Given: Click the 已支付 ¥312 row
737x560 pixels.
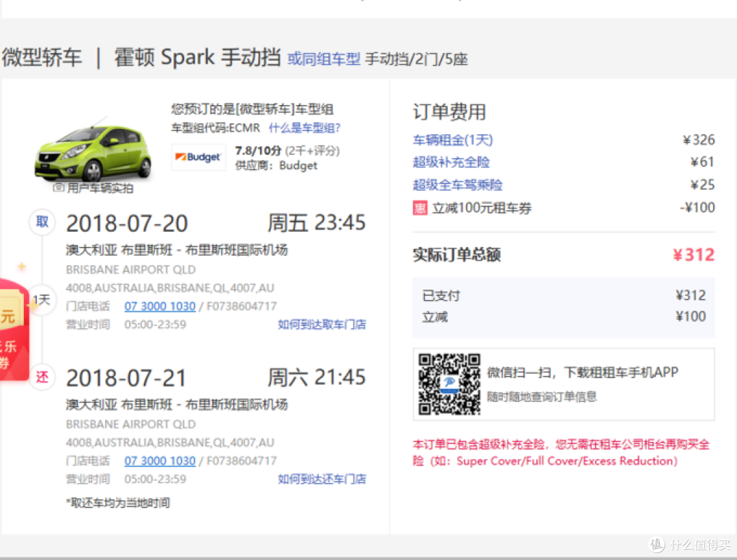Looking at the screenshot, I should pyautogui.click(x=564, y=295).
